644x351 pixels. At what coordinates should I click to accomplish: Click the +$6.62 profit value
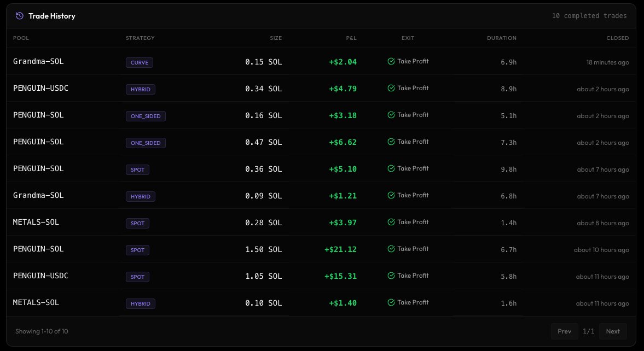[343, 143]
